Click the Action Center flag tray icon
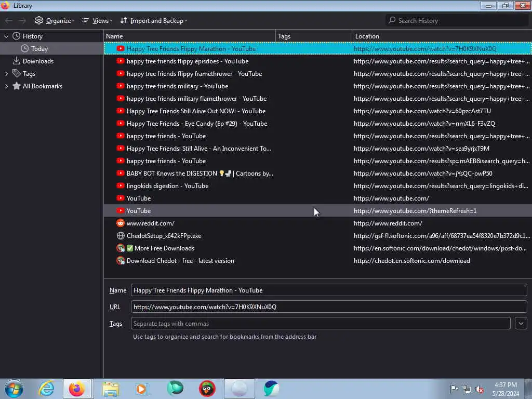532x399 pixels. point(454,389)
